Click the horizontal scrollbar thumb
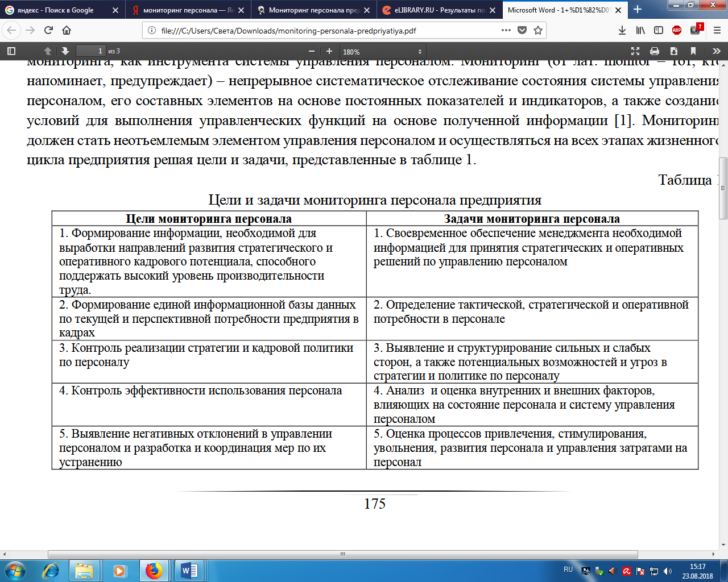Image resolution: width=728 pixels, height=582 pixels. (x=342, y=554)
